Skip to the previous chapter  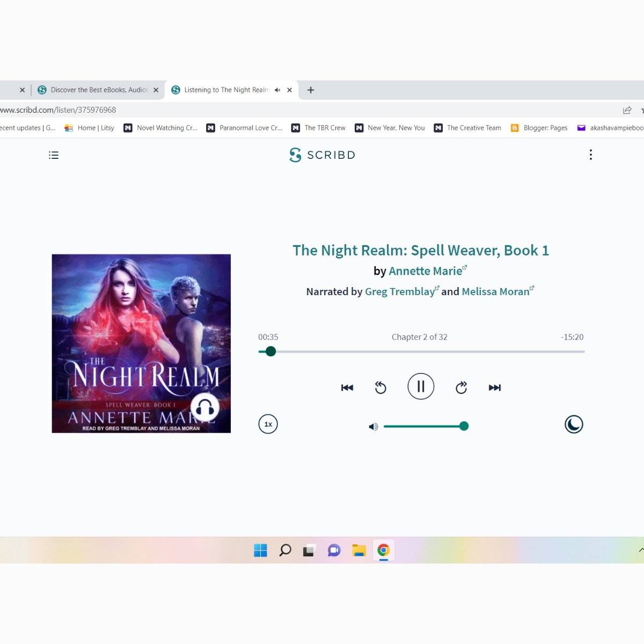(x=347, y=387)
